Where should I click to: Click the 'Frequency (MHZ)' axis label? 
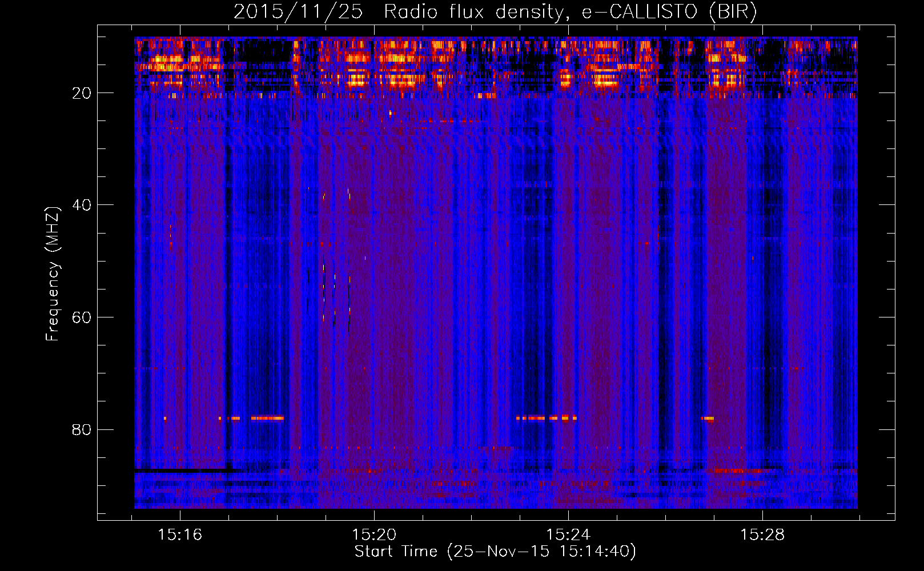(x=53, y=274)
